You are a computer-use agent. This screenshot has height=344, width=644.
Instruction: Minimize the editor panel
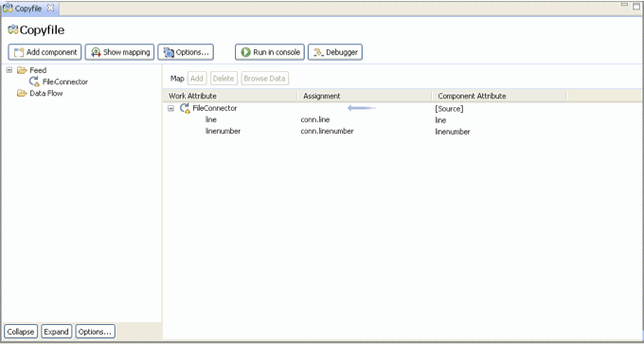tap(624, 5)
